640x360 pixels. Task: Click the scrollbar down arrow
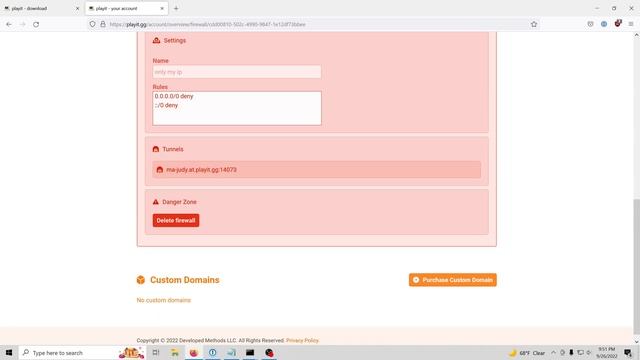(x=636, y=342)
